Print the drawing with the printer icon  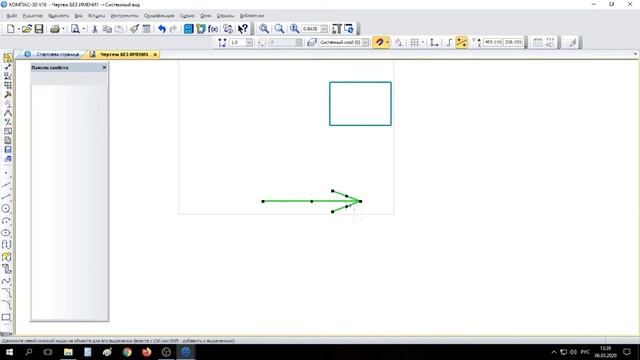[55, 29]
